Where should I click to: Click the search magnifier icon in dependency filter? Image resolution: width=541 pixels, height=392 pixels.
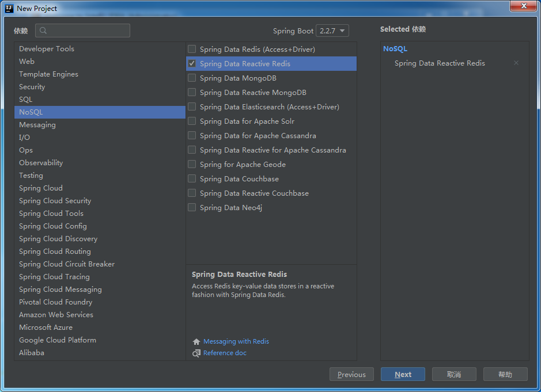[43, 31]
